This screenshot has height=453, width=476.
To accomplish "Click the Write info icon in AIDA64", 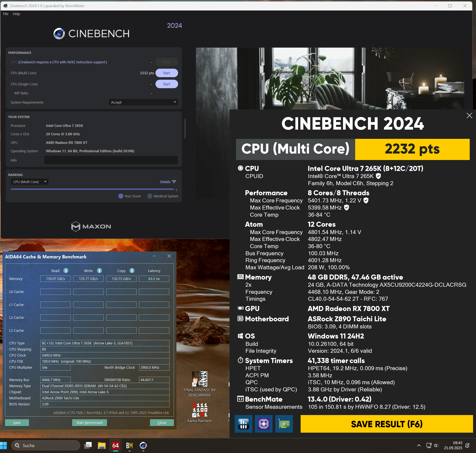I will (x=99, y=271).
